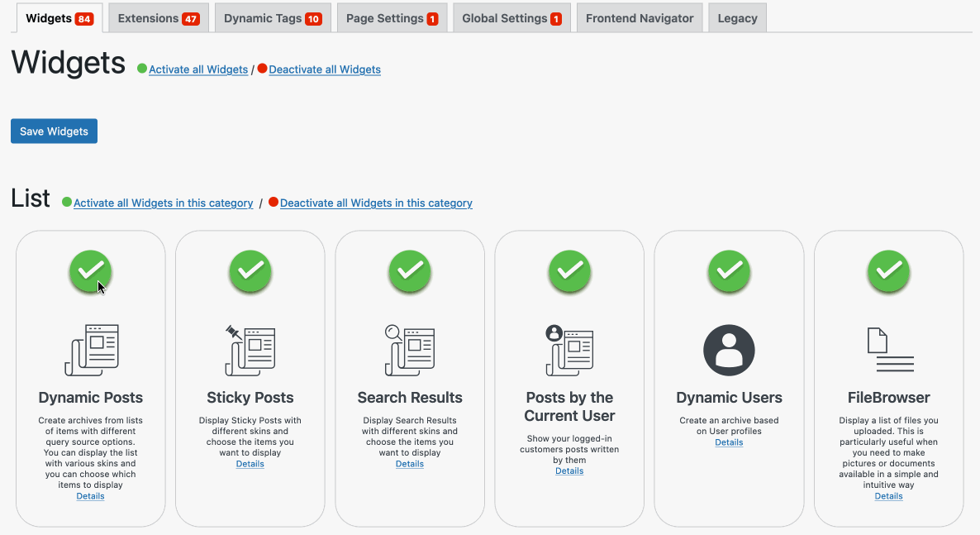Click the FileBrowser card title
This screenshot has width=980, height=535.
pyautogui.click(x=889, y=398)
